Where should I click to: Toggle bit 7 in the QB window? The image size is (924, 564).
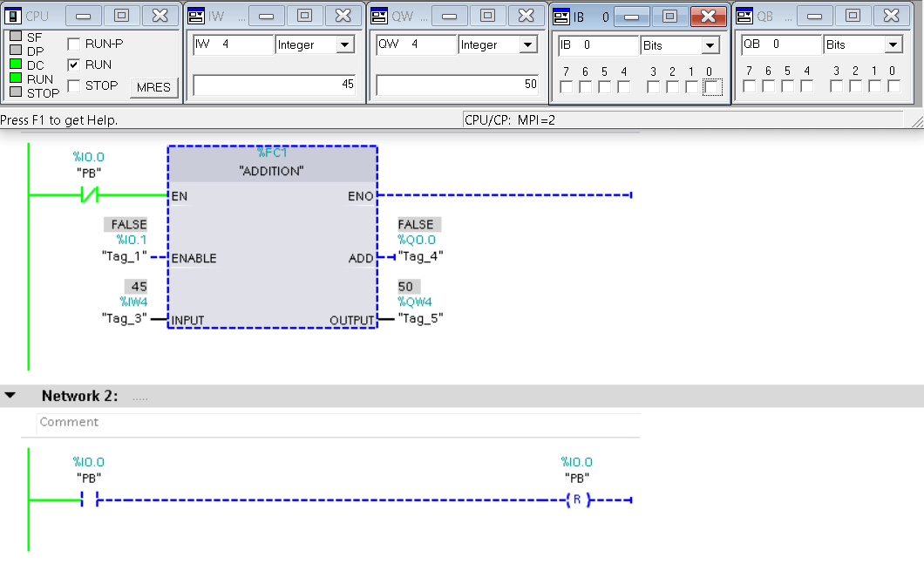tap(750, 86)
